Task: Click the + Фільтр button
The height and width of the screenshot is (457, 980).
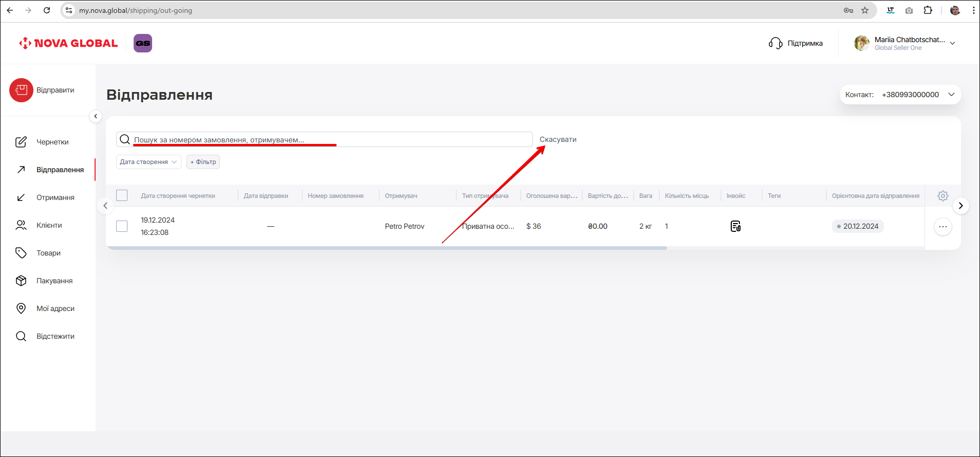Action: pos(203,162)
